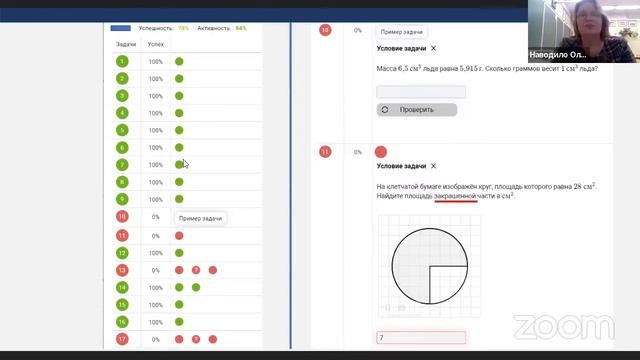Screen dimensions: 640x360
Task: Select task number 4 circle
Action: [x=122, y=113]
